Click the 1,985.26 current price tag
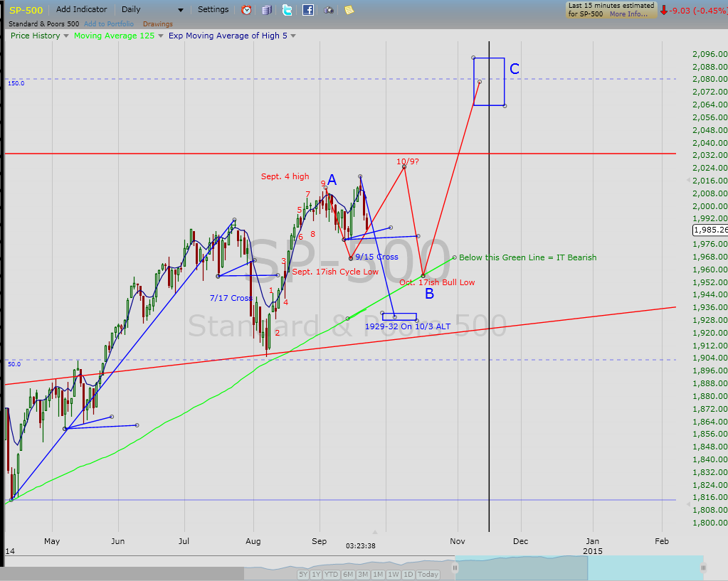The height and width of the screenshot is (581, 728). [x=710, y=230]
